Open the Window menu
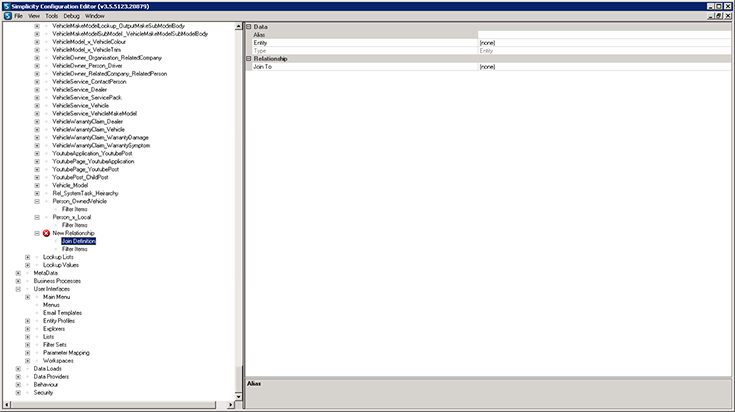The width and height of the screenshot is (735, 412). click(94, 16)
